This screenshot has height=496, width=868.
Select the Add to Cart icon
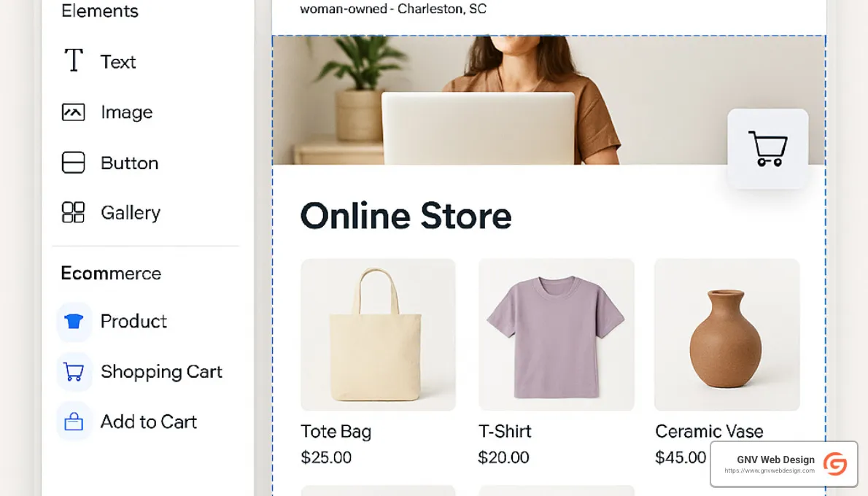pyautogui.click(x=74, y=422)
